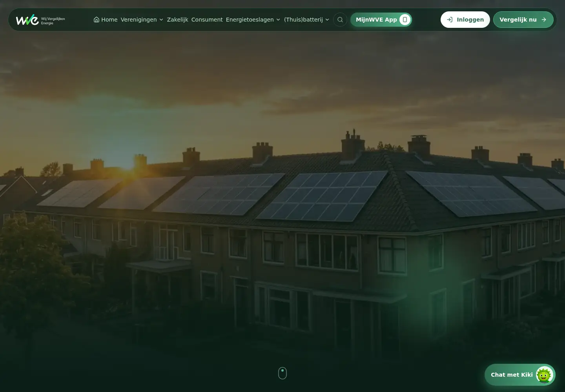Go to the Home menu item
565x392 pixels.
(106, 20)
